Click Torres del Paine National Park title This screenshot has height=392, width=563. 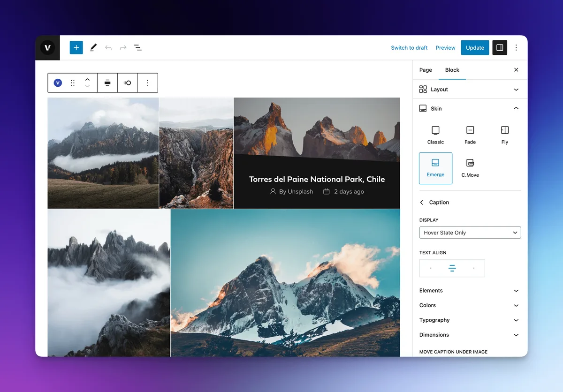coord(317,179)
